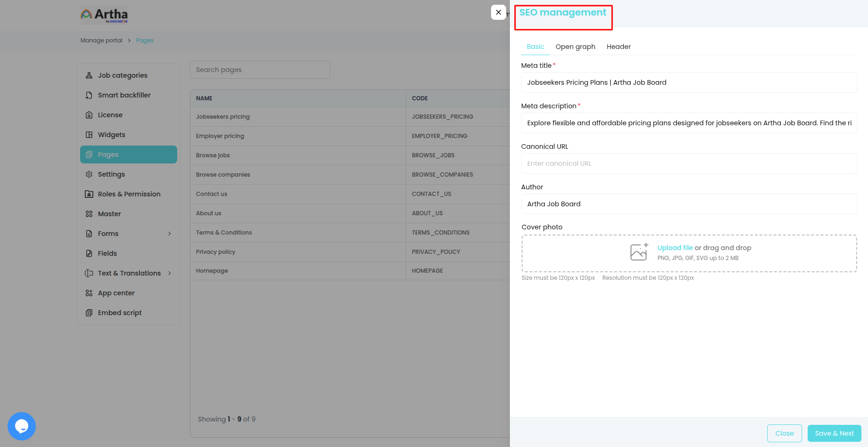Expand the Forms submenu chevron

(x=170, y=234)
